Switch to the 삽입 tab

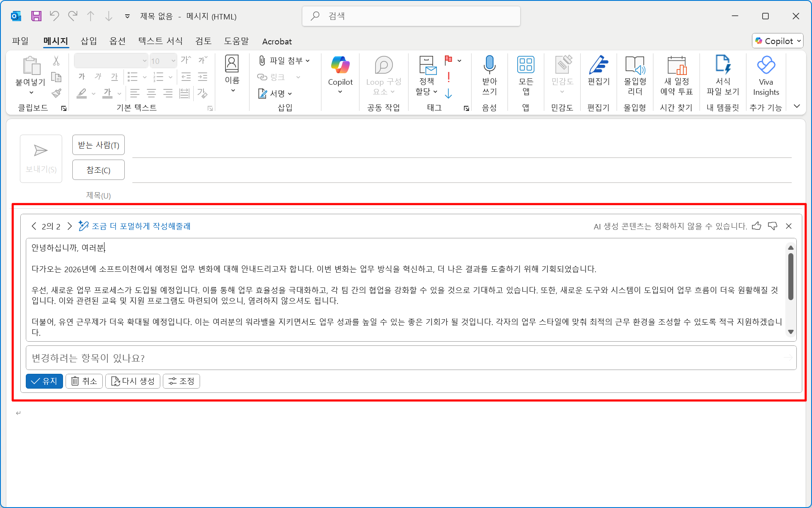coord(89,41)
